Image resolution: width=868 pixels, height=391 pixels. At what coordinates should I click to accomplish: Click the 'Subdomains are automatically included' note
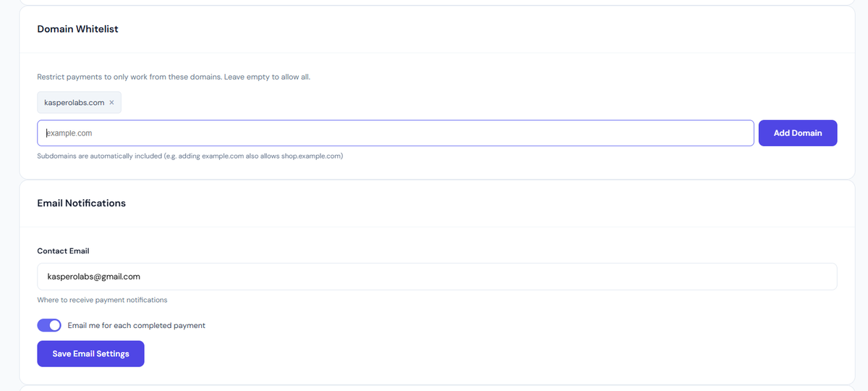click(190, 156)
